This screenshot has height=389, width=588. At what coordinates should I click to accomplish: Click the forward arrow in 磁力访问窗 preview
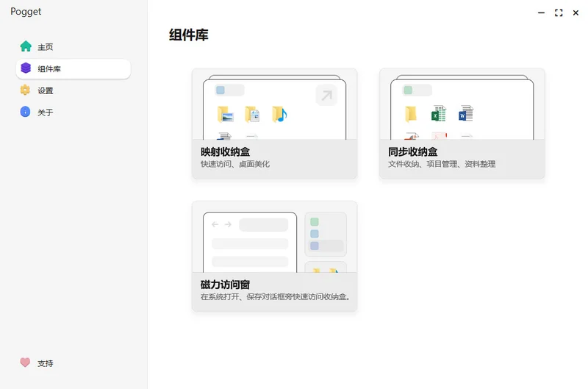pyautogui.click(x=228, y=224)
